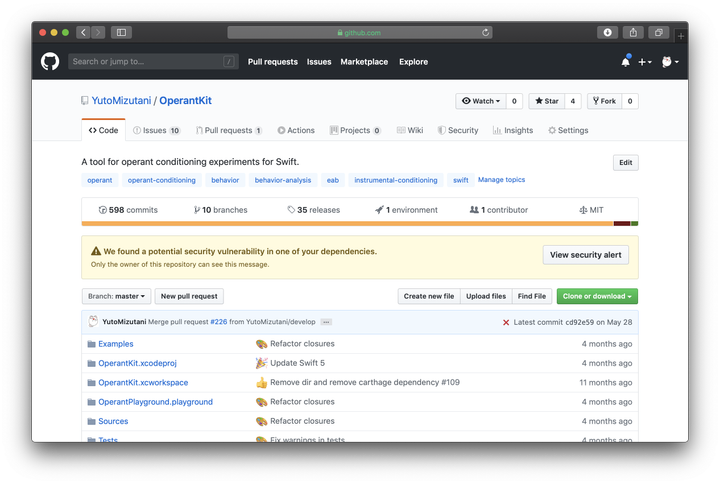Click View security alert button
The height and width of the screenshot is (484, 720).
[585, 255]
